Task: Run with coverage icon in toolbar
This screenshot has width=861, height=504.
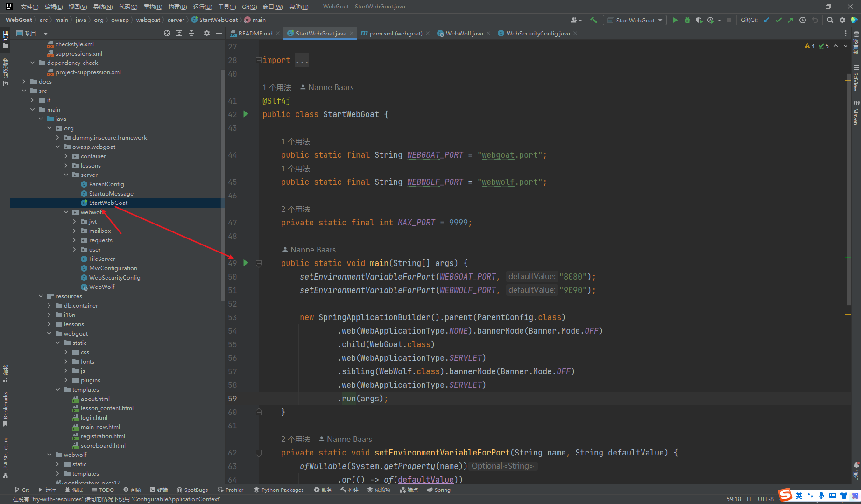Action: (x=699, y=20)
